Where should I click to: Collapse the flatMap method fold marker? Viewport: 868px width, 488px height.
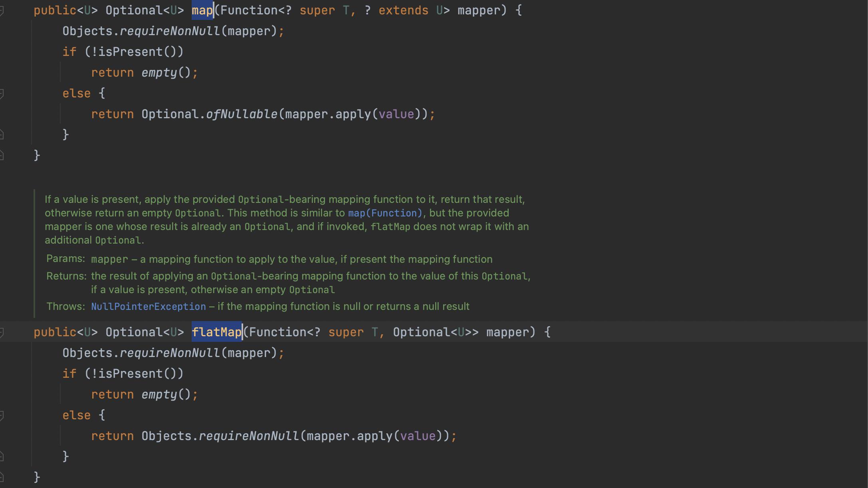click(2, 332)
